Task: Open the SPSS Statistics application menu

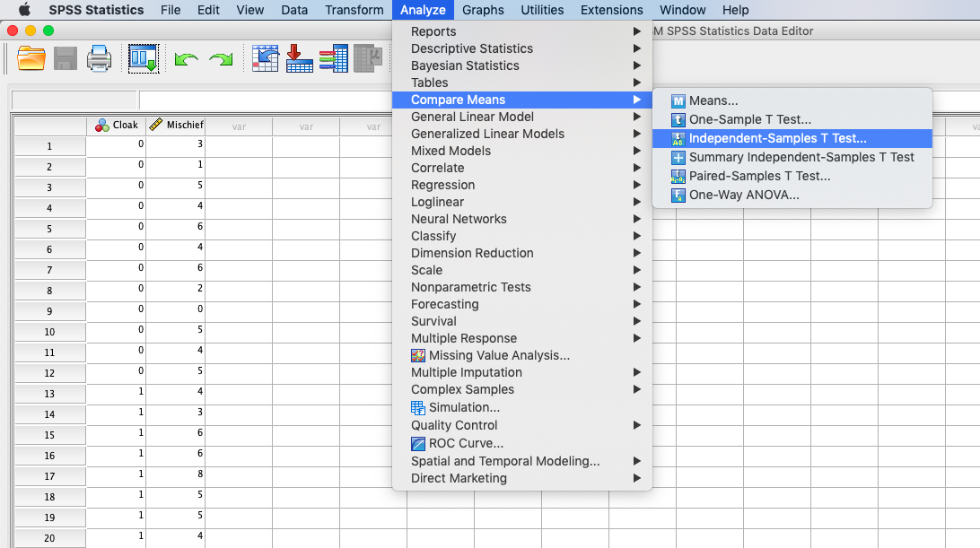Action: coord(96,10)
